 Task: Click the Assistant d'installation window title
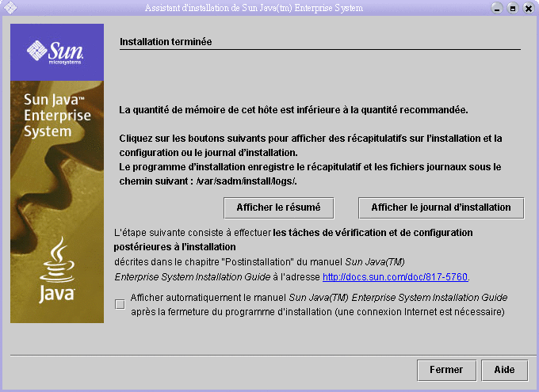254,8
